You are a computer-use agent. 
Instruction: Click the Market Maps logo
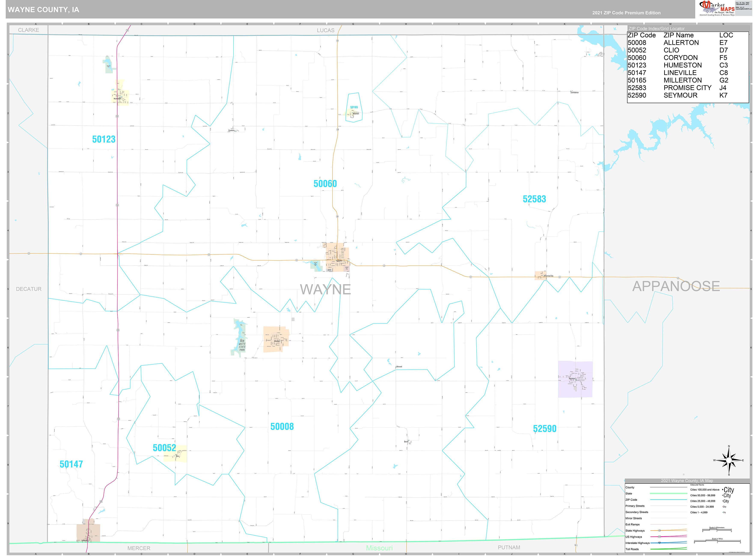717,8
